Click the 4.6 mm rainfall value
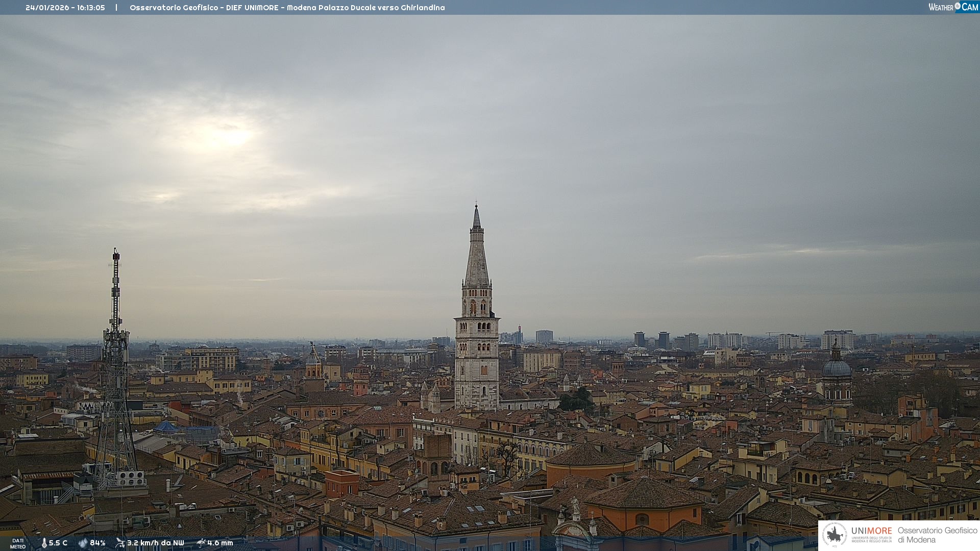 (x=220, y=543)
